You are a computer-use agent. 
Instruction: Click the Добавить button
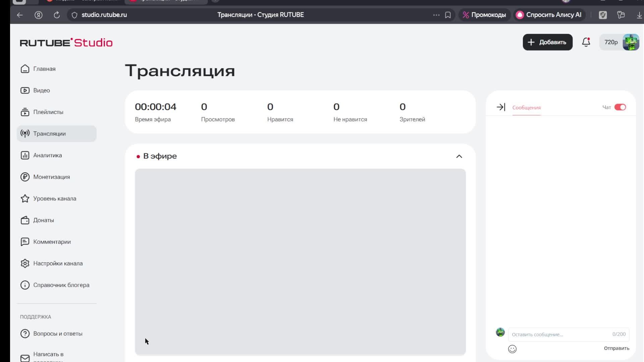(x=547, y=42)
